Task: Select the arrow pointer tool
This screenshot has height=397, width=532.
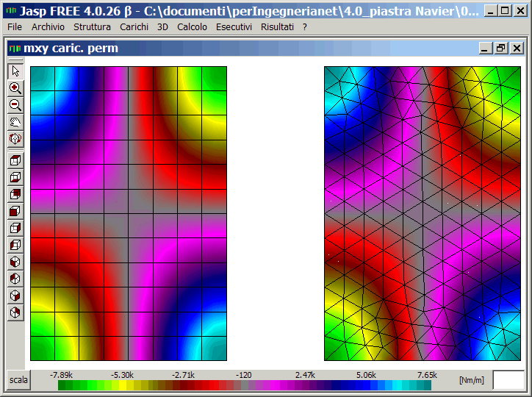Action: (15, 71)
